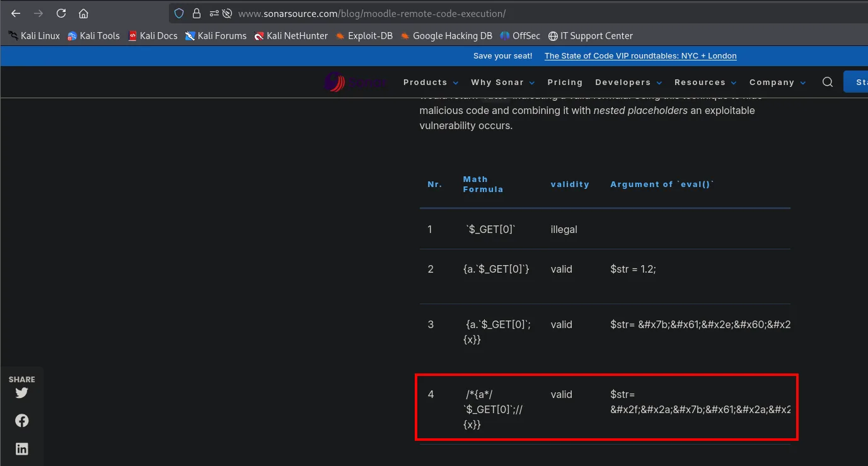Open the Pricing page from navbar

click(x=565, y=82)
